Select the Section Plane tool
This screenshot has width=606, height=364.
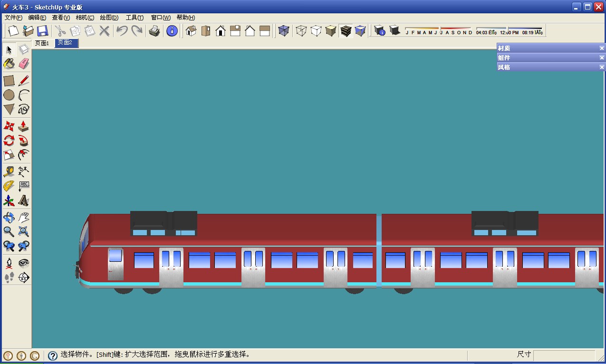(x=24, y=278)
